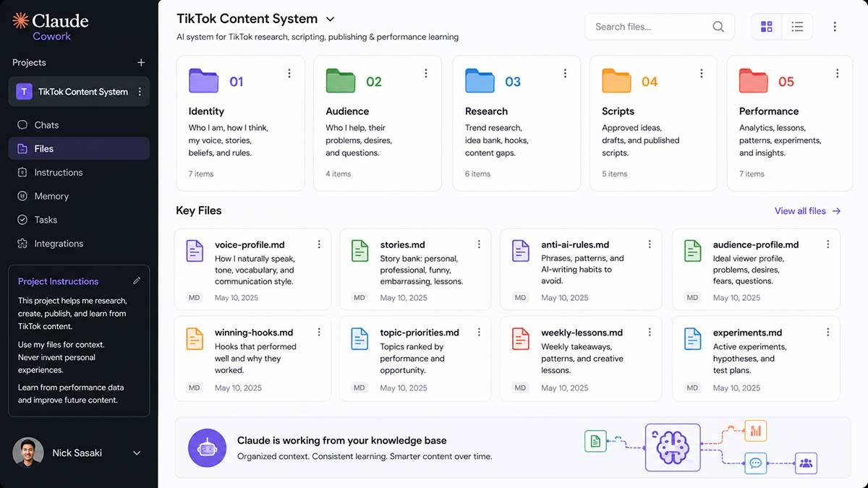Click the weekly-lessons.md file icon
The width and height of the screenshot is (868, 488).
[x=521, y=339]
